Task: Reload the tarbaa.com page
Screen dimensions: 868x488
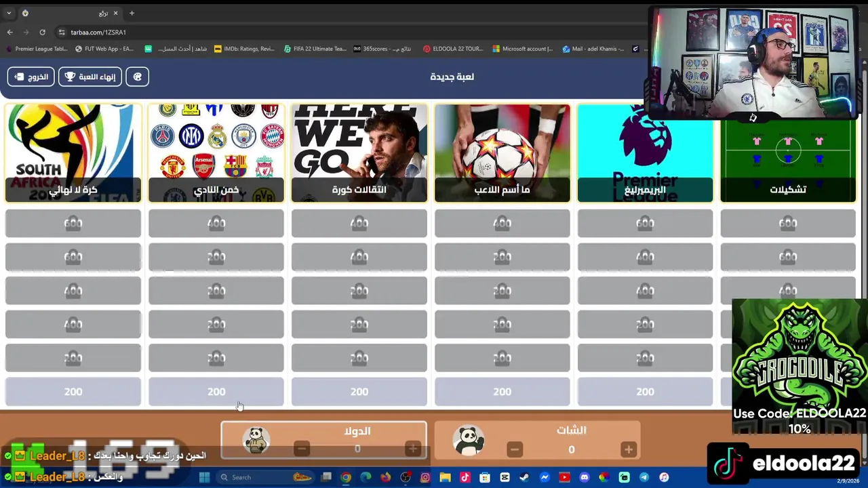Action: (42, 32)
